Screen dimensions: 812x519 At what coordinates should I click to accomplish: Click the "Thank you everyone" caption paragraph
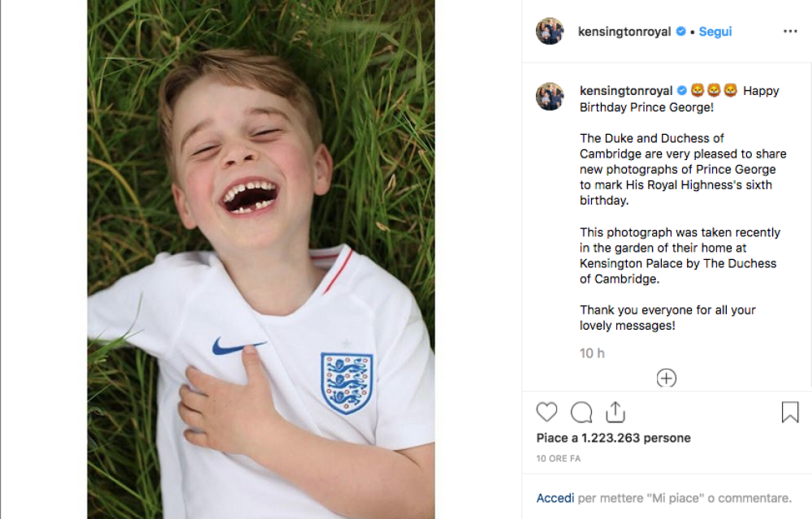tap(667, 318)
